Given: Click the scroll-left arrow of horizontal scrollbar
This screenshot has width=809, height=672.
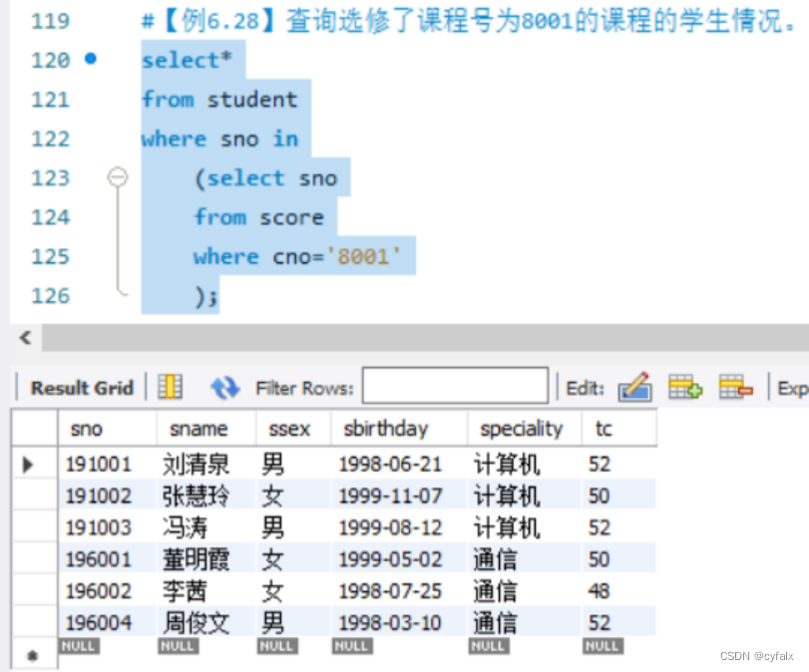Looking at the screenshot, I should click(x=26, y=338).
